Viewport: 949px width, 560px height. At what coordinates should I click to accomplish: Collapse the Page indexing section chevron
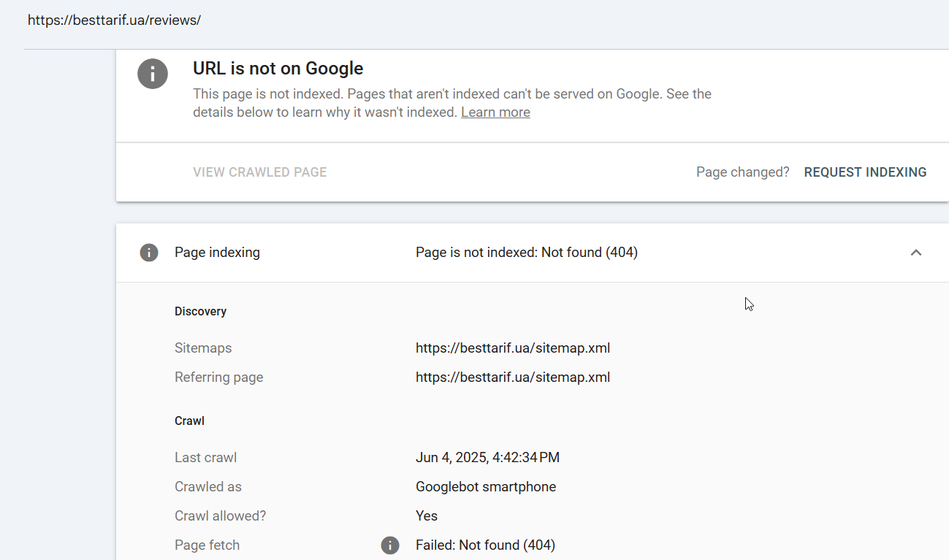click(x=916, y=253)
